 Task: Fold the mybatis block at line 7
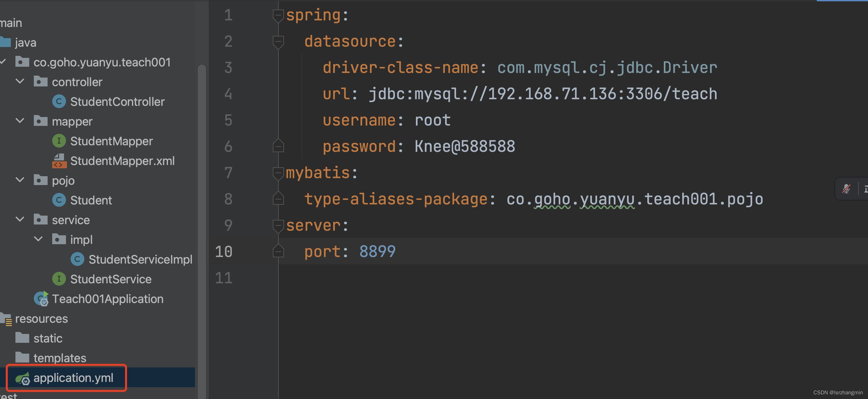(x=278, y=173)
